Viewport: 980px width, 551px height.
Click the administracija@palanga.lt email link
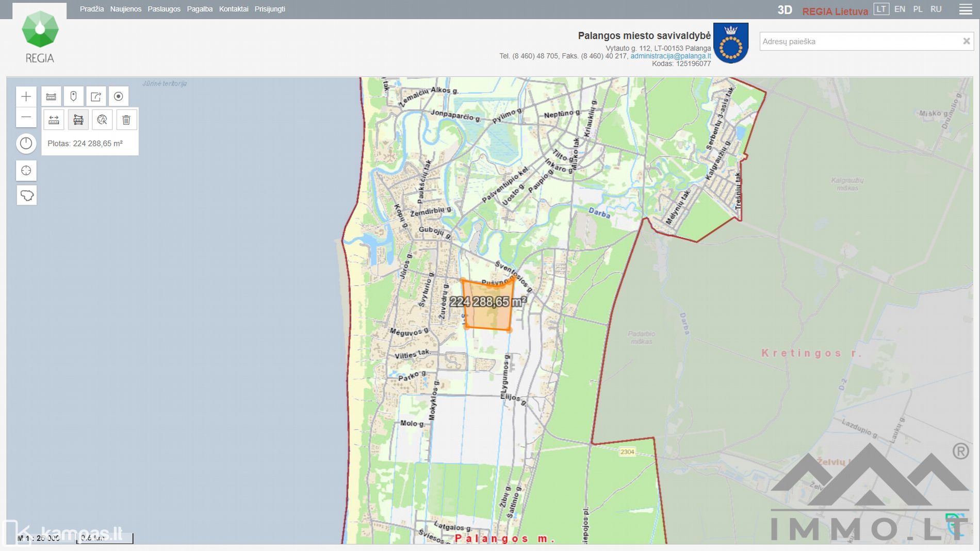pyautogui.click(x=670, y=56)
